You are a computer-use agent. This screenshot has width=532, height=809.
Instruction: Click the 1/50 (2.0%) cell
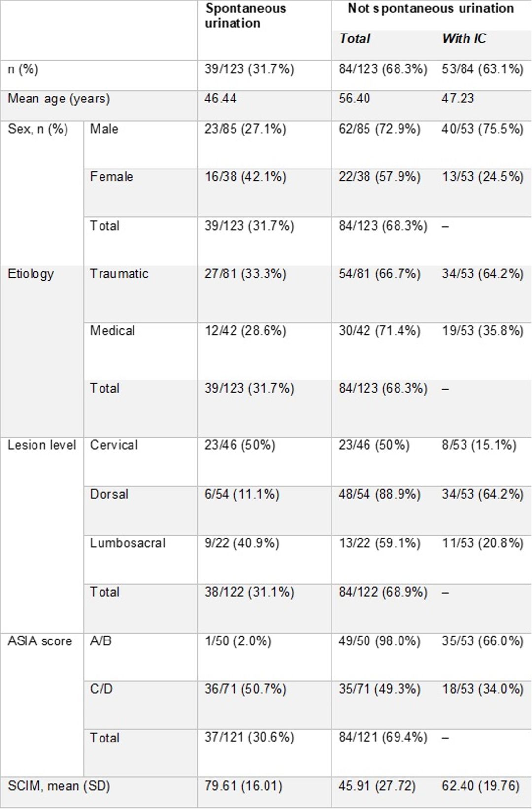coord(238,641)
